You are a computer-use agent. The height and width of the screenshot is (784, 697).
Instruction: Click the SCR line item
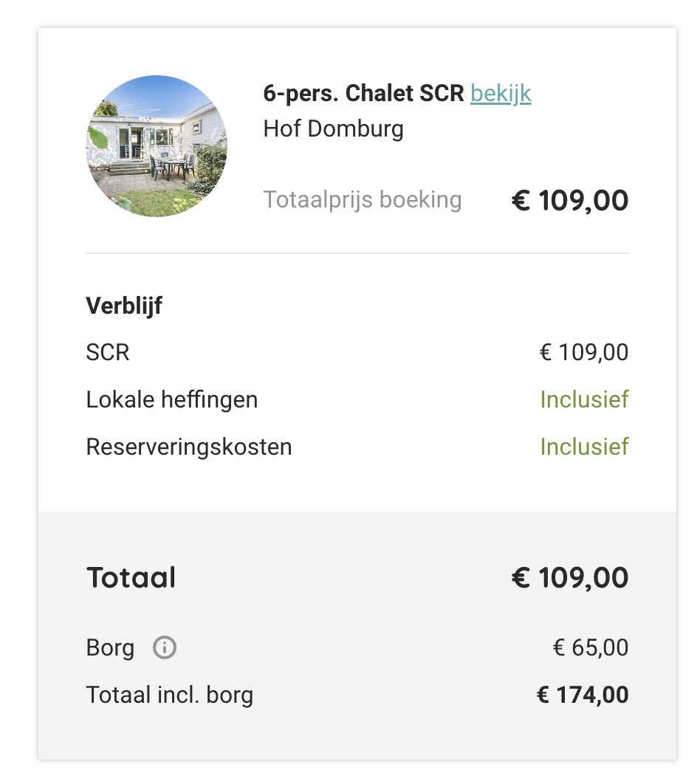pos(108,352)
